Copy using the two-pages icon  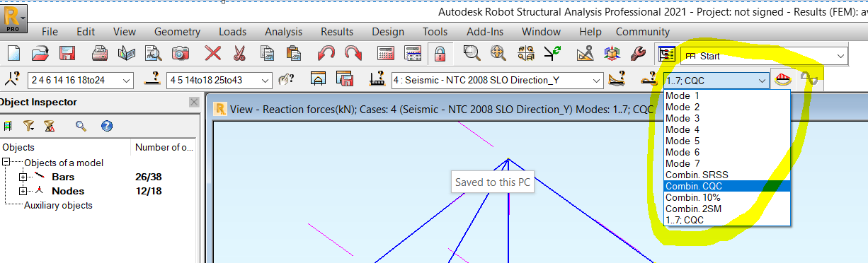267,54
